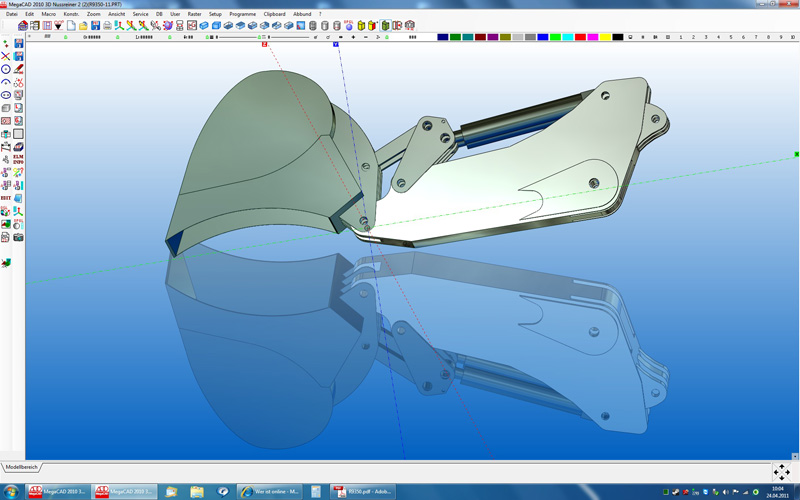The width and height of the screenshot is (800, 500).
Task: Click the house icon in top toolbar
Action: [x=23, y=25]
